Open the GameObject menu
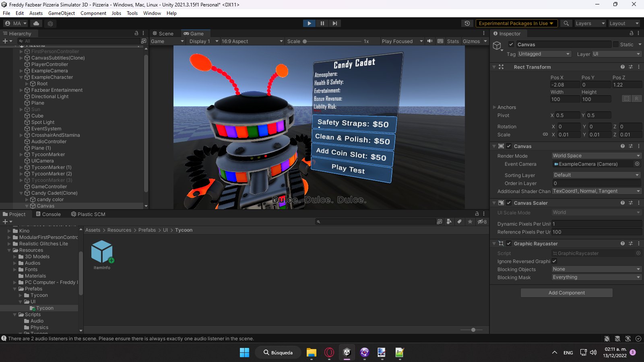Screen dimensions: 644x362 coord(62,13)
